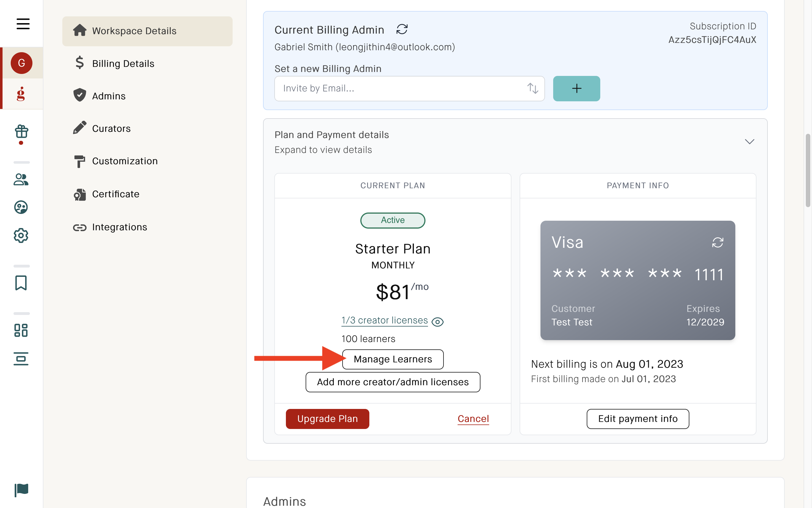Navigate to Curators
This screenshot has width=812, height=508.
click(102, 128)
